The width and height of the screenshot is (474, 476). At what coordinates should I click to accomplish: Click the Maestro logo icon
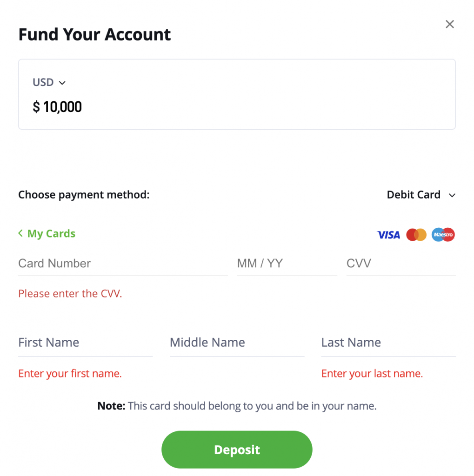tap(443, 235)
